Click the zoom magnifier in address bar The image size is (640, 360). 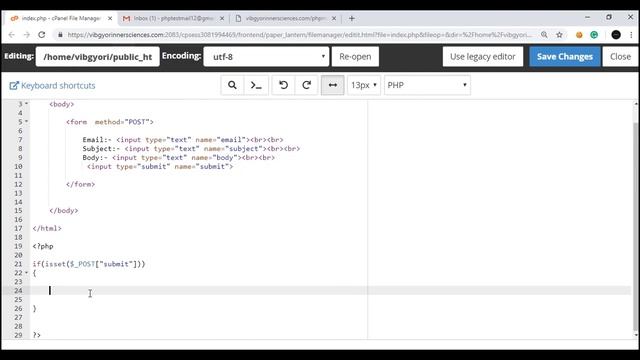pyautogui.click(x=544, y=35)
